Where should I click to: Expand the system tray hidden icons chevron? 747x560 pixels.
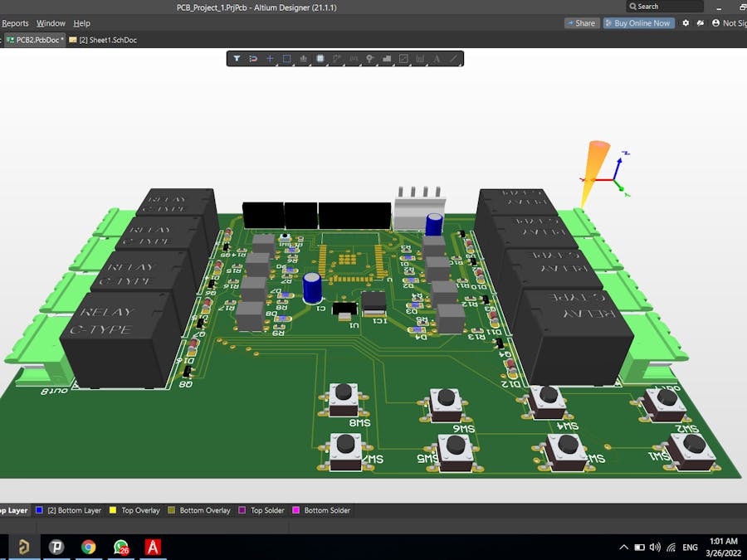pyautogui.click(x=624, y=548)
